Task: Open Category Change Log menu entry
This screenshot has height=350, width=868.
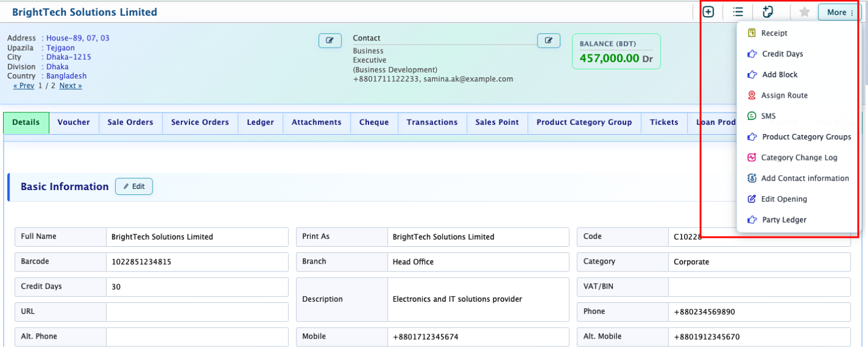Action: pos(798,157)
